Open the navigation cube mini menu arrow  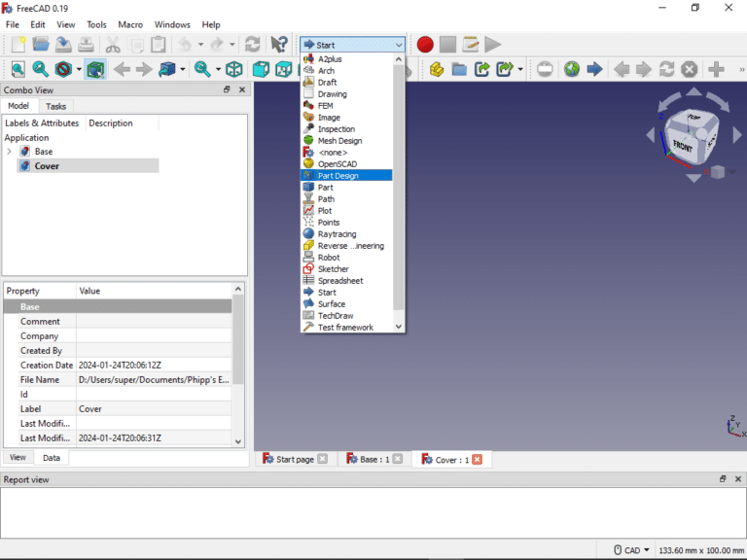732,172
